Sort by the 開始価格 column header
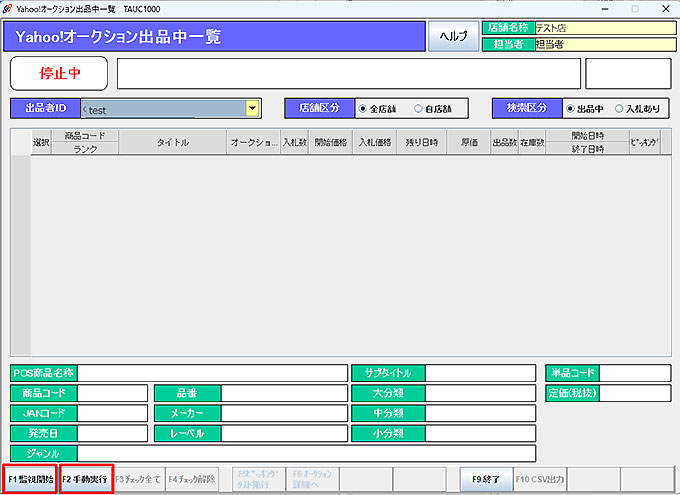Viewport: 680px width, 495px height. click(x=330, y=143)
